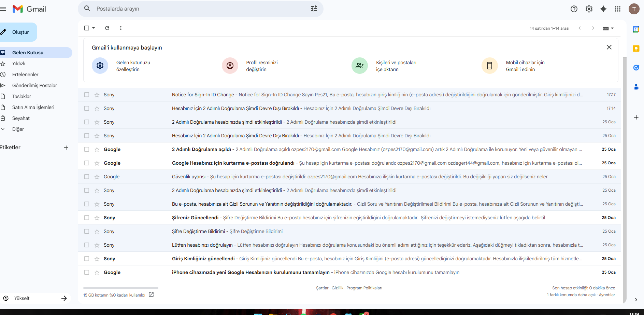This screenshot has width=644, height=315.
Task: Check the Lütfen hesabınızı doğrulayın email
Action: tap(87, 245)
